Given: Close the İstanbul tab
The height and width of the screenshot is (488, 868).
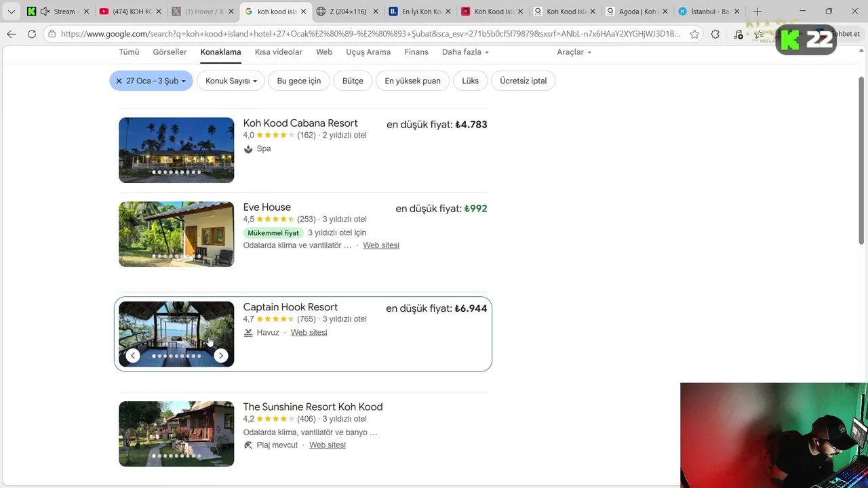Looking at the screenshot, I should point(737,12).
